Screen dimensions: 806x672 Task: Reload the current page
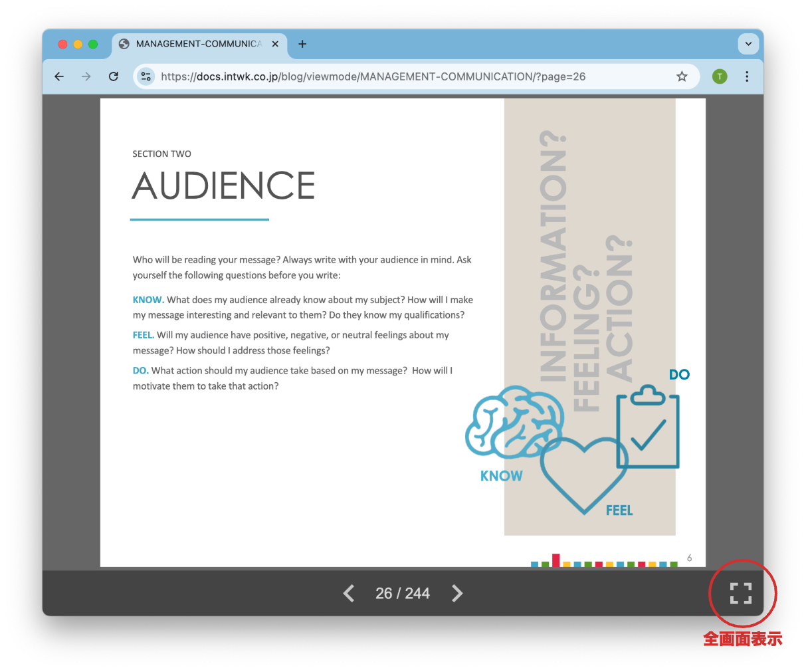point(114,76)
